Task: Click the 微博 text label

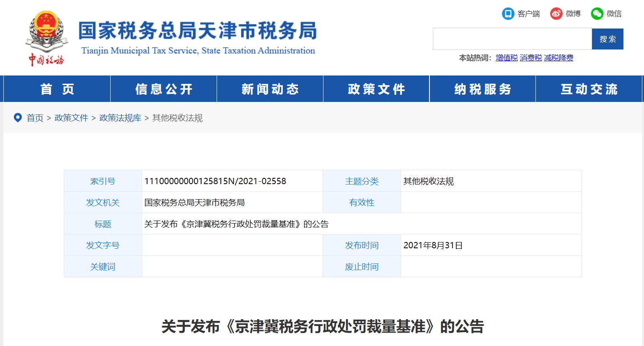Action: pyautogui.click(x=573, y=14)
